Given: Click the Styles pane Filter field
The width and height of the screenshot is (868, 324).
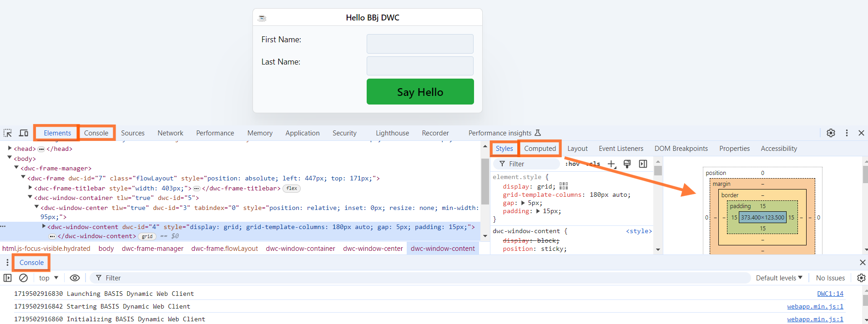Looking at the screenshot, I should (527, 164).
